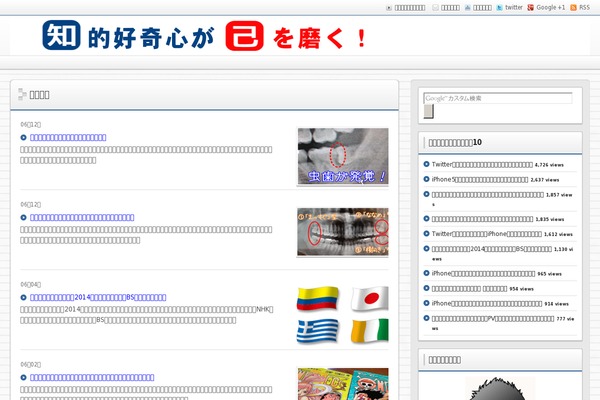600x400 pixels.
Task: Click the spiky-haired avatar image in sidebar
Action: 500,389
